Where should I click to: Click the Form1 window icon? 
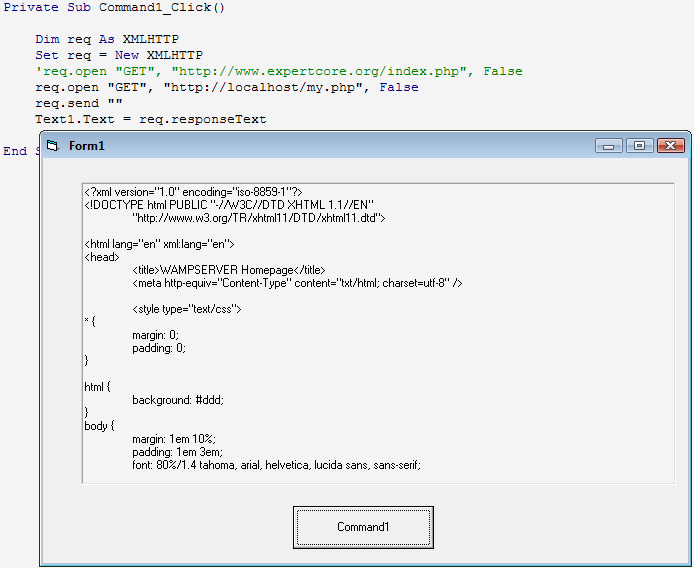click(x=54, y=146)
